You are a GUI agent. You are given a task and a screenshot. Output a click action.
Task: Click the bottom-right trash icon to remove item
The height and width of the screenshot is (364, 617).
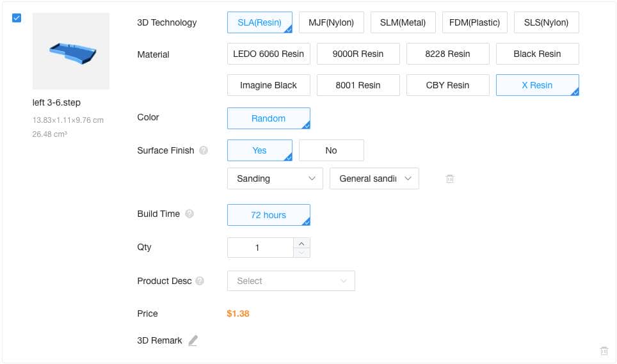(604, 351)
